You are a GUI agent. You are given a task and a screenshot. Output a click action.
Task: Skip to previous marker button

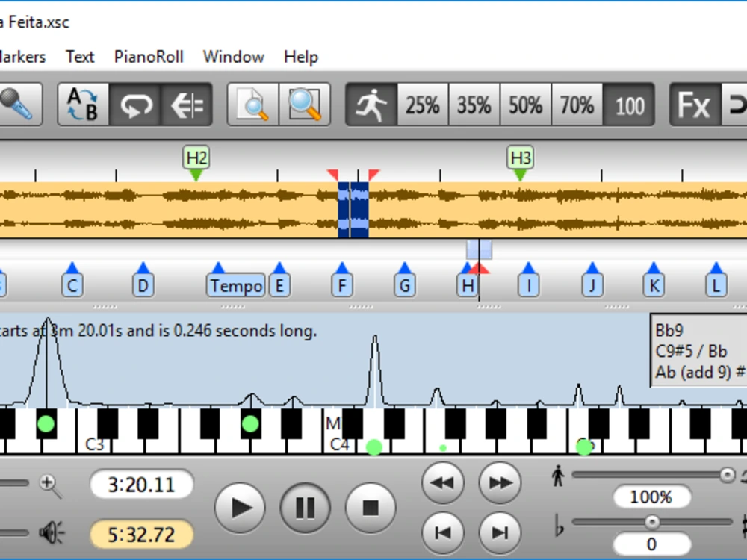[x=443, y=532]
